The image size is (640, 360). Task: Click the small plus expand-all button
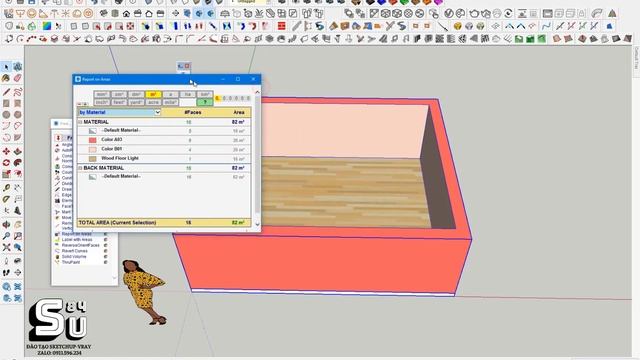pyautogui.click(x=85, y=104)
